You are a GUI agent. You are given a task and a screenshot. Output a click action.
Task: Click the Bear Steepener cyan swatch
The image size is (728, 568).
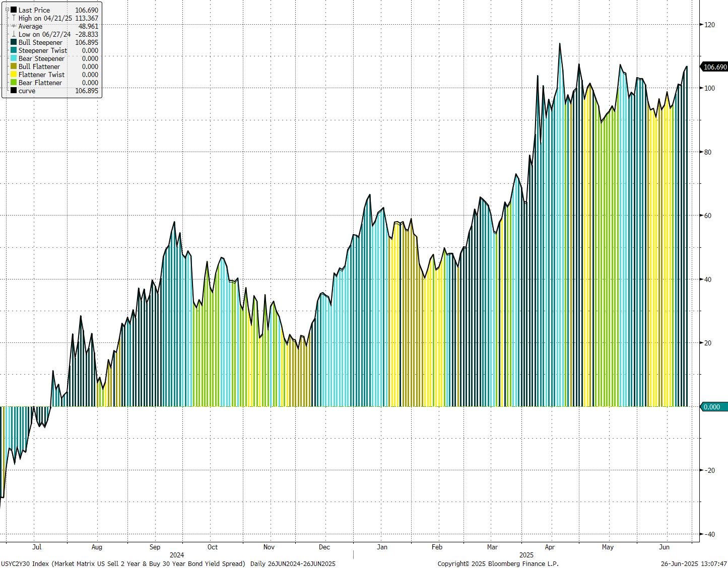(x=14, y=58)
